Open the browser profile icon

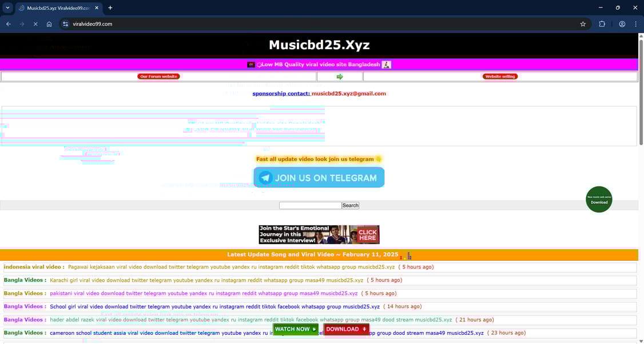(x=622, y=24)
